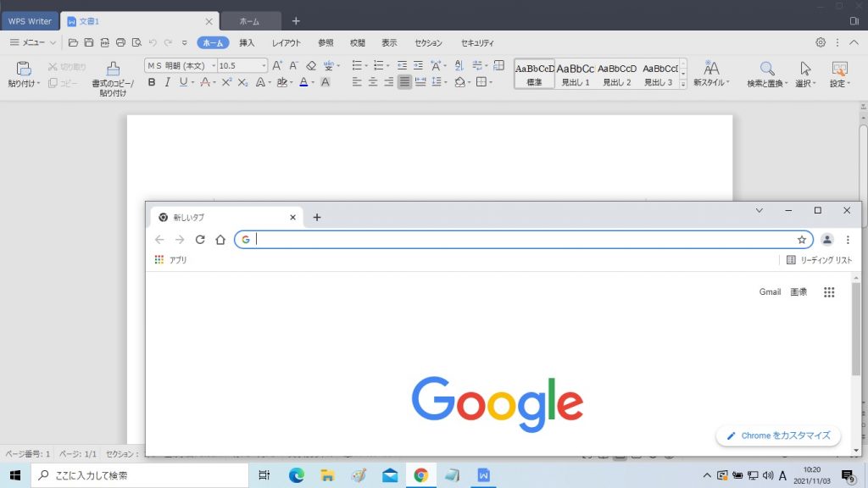Click the Print icon in WPS quick toolbar
This screenshot has width=868, height=488.
(x=120, y=42)
